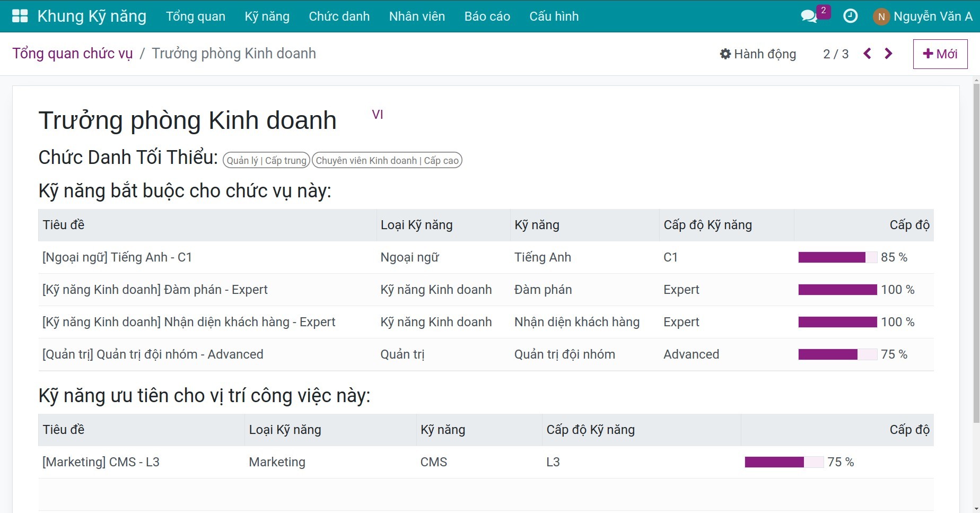Viewport: 980px width, 513px height.
Task: Open row [Kỹ năng Kinh doanh] Nhận diện khách hàng - Expert
Action: 486,322
